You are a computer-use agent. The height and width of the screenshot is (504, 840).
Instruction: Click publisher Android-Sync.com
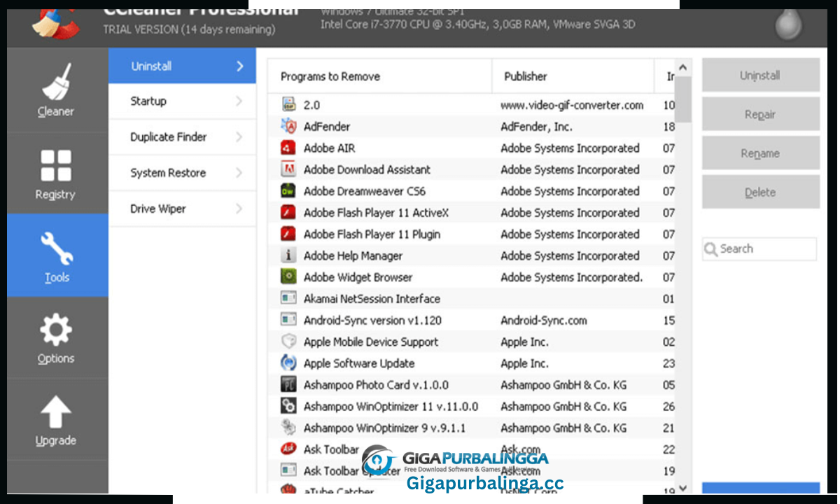pos(544,320)
